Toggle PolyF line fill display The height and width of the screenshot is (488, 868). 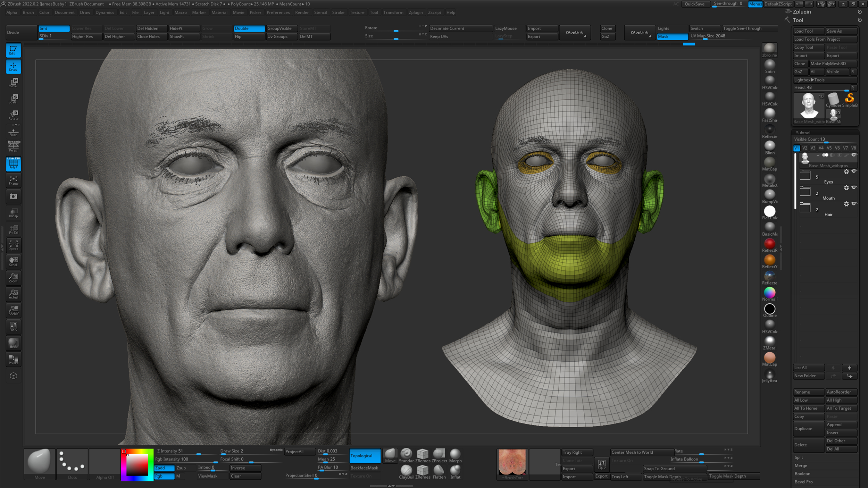pyautogui.click(x=14, y=164)
